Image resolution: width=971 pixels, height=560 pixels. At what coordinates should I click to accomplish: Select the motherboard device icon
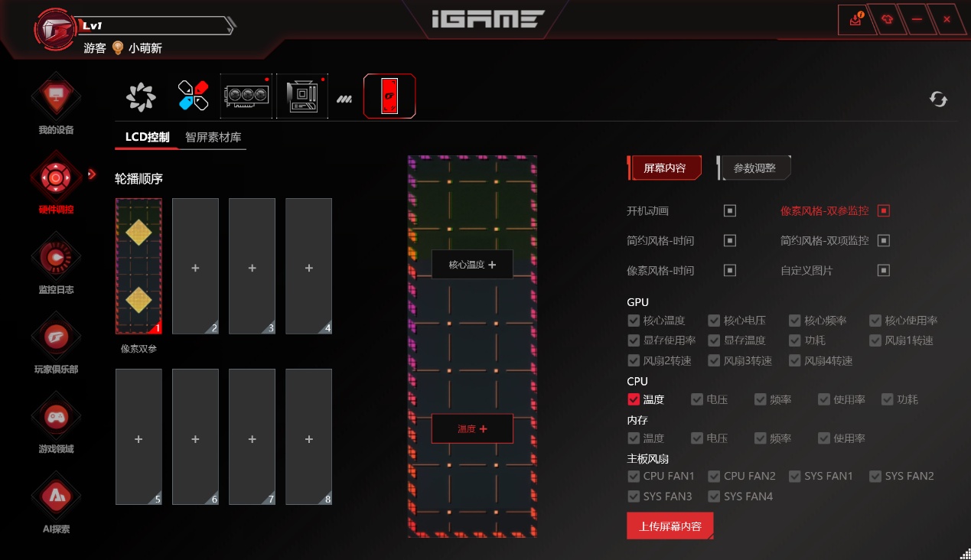(301, 96)
